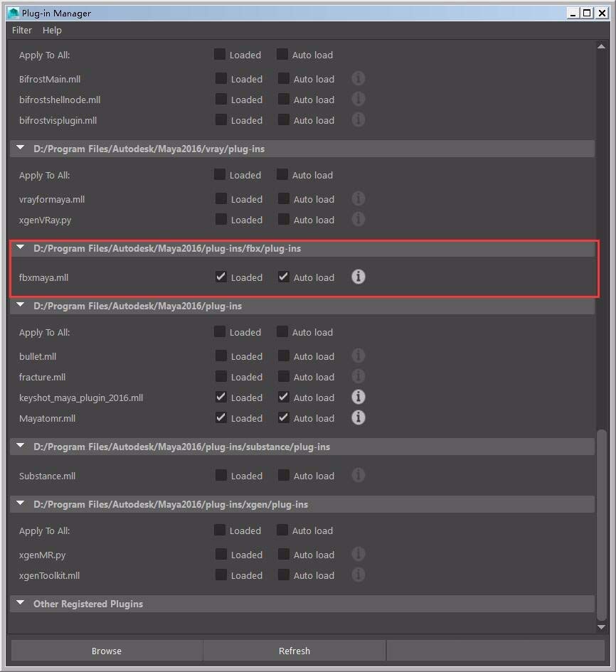This screenshot has height=672, width=616.
Task: Open info for Substance.mll plugin
Action: (358, 475)
